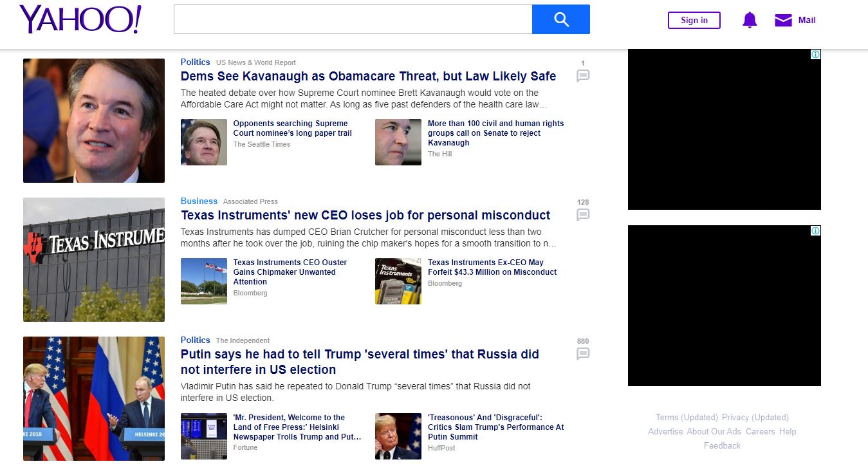This screenshot has height=473, width=868.
Task: Open the Brett Kavanaugh large photo thumbnail
Action: [94, 120]
